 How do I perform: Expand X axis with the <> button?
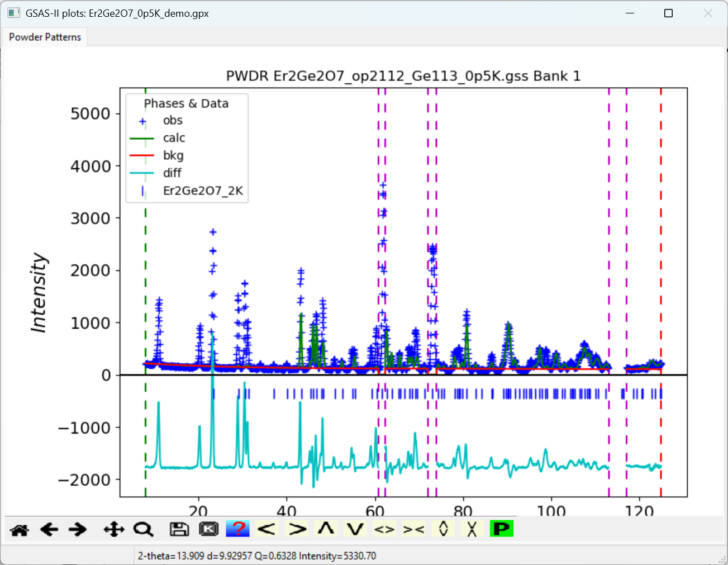click(x=384, y=529)
